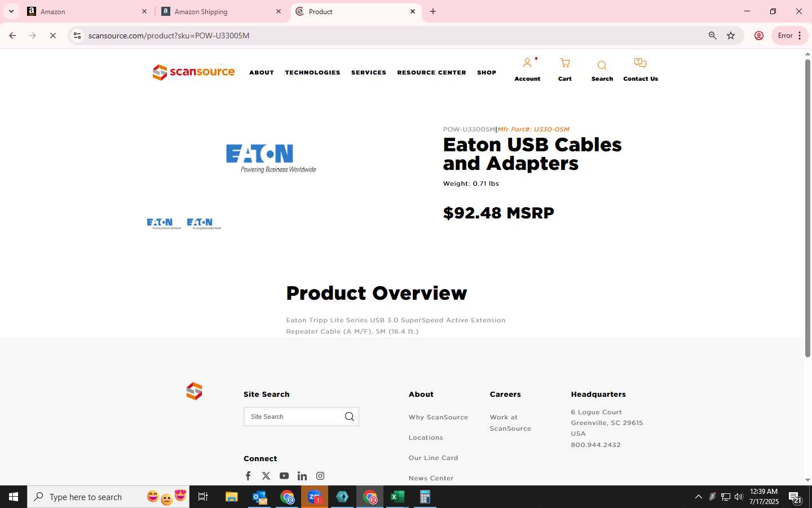Open a new browser tab
Viewport: 812px width, 508px height.
(433, 11)
